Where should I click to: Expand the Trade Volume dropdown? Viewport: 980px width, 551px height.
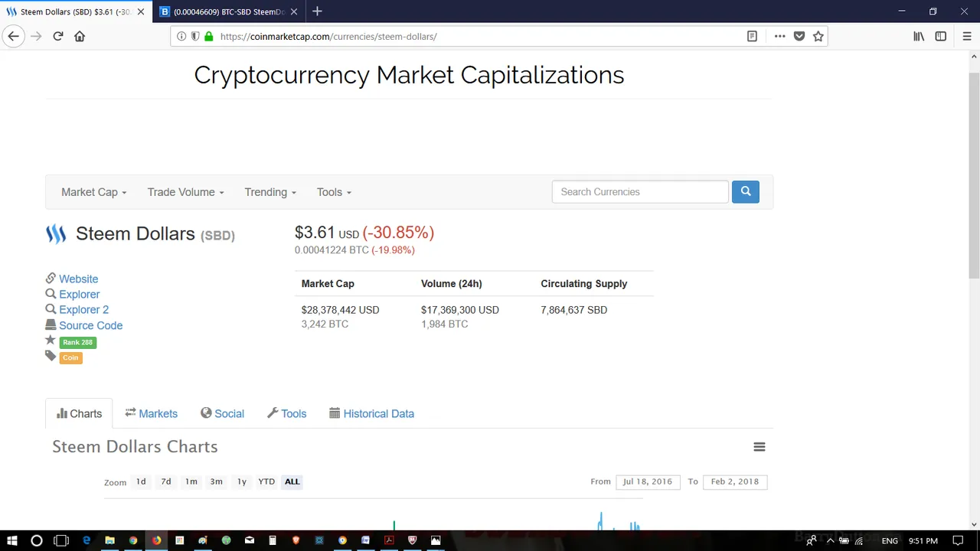click(185, 192)
